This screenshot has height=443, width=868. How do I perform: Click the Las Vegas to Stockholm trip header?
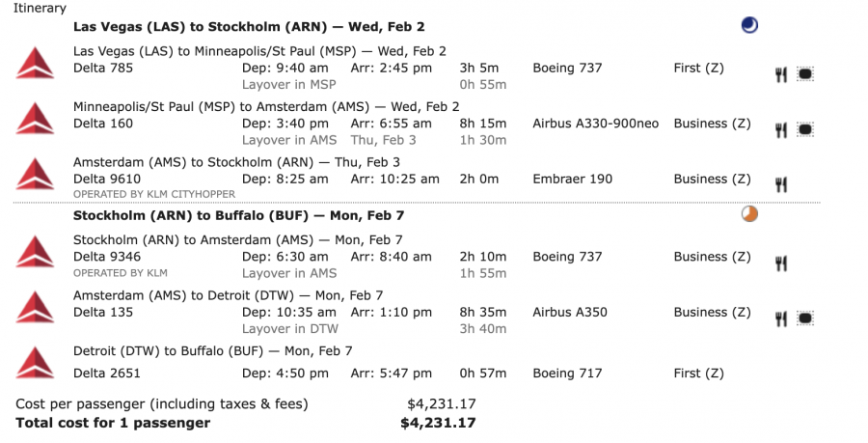coord(249,26)
